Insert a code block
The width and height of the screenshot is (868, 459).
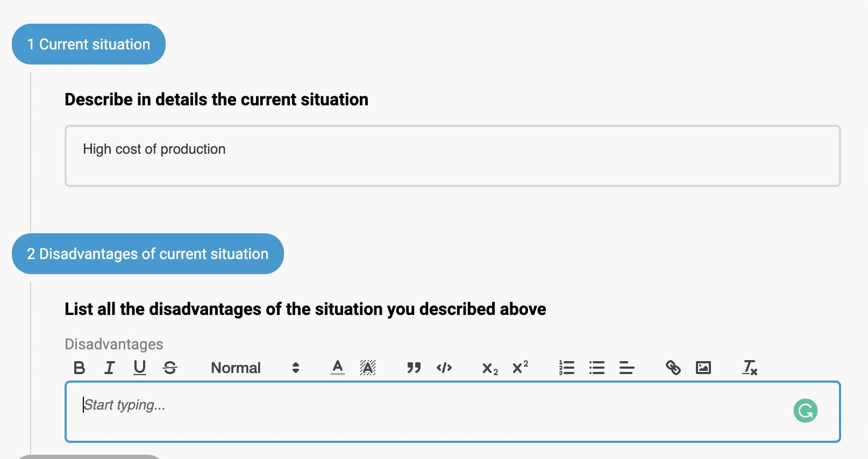(x=444, y=368)
